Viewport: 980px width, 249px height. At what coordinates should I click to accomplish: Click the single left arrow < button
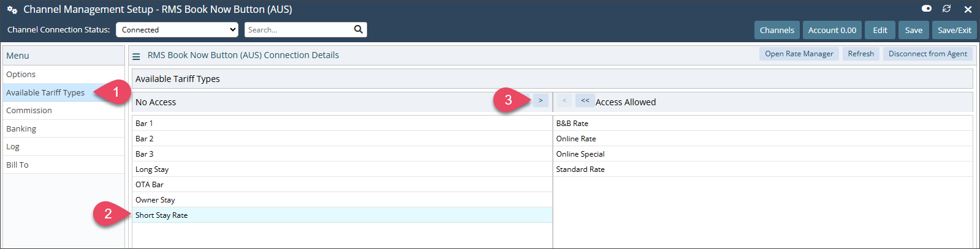564,100
